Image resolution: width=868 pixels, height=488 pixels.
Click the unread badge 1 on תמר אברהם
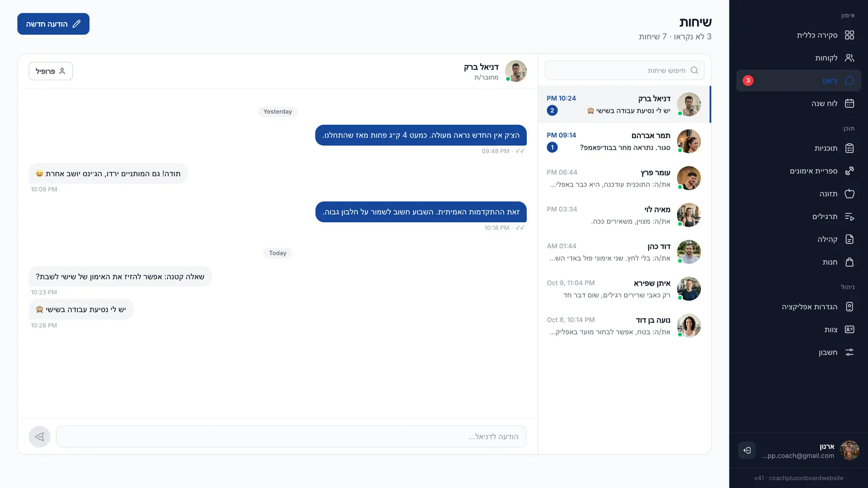pyautogui.click(x=552, y=147)
